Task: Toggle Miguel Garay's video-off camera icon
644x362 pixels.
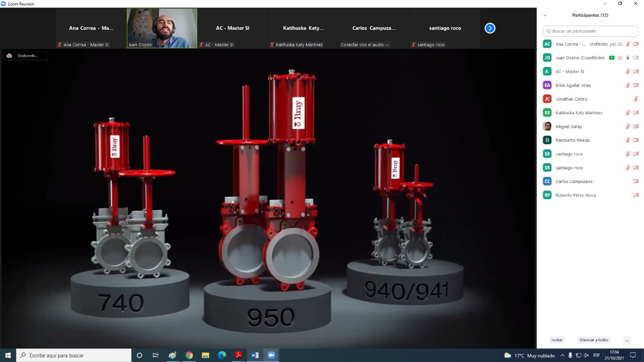Action: pyautogui.click(x=636, y=127)
